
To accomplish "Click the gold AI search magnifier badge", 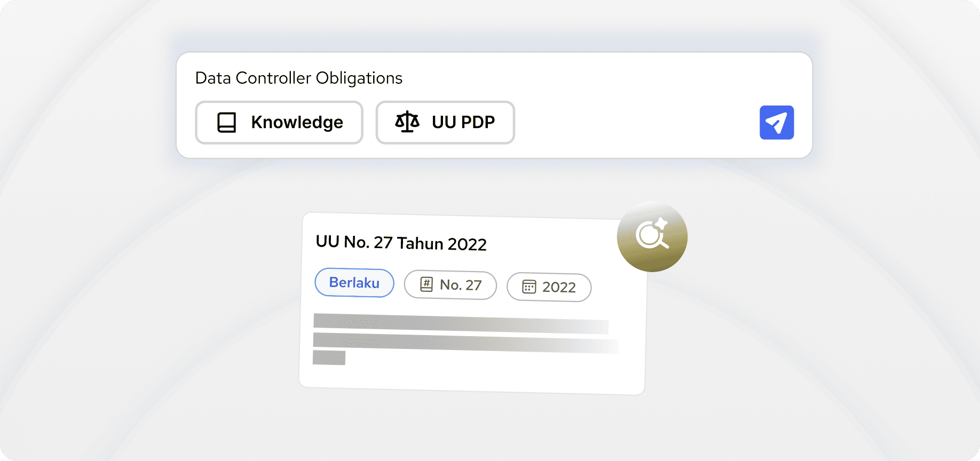I will [x=652, y=237].
